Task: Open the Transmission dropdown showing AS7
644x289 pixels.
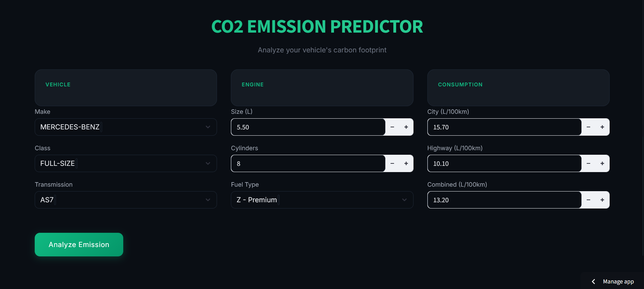Action: pyautogui.click(x=126, y=200)
